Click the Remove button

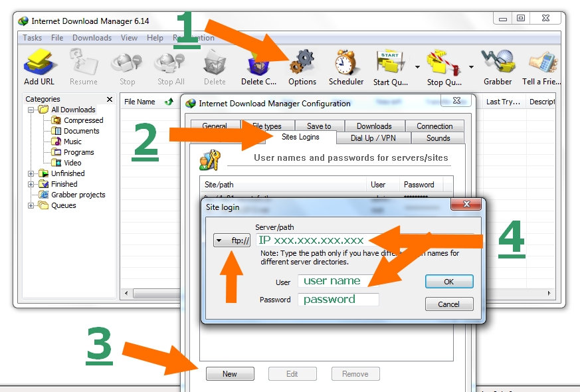(355, 374)
